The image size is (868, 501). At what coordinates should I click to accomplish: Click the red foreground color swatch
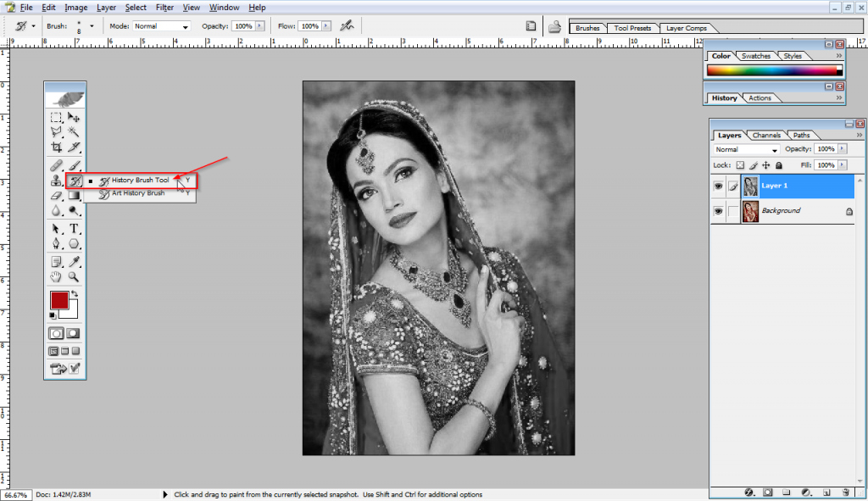pyautogui.click(x=58, y=300)
